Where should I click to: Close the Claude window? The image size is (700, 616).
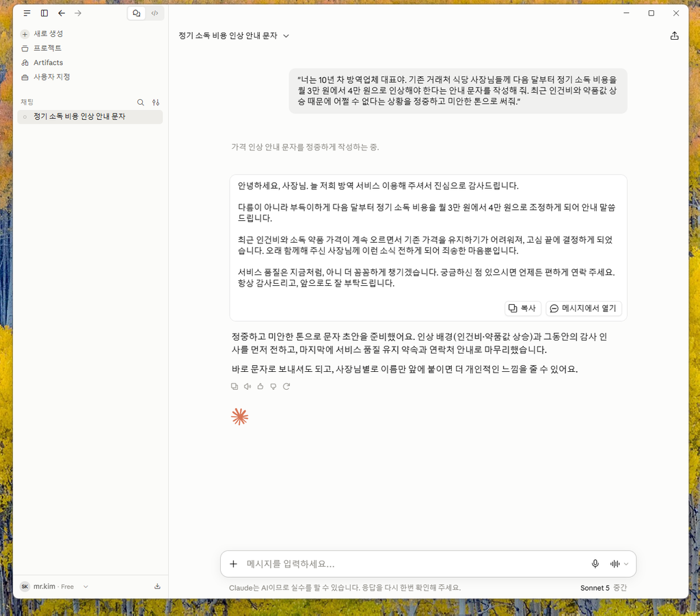676,14
